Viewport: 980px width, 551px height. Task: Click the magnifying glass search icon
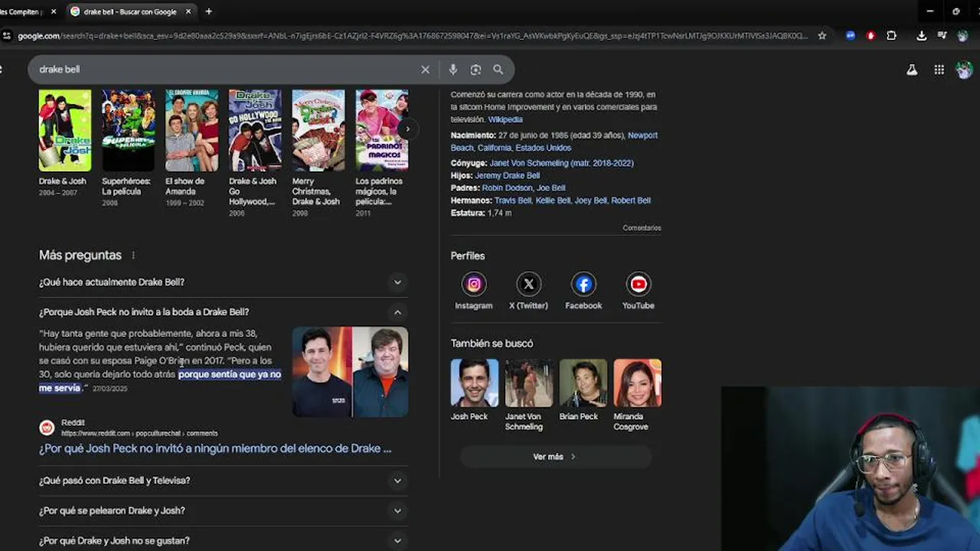pos(498,70)
